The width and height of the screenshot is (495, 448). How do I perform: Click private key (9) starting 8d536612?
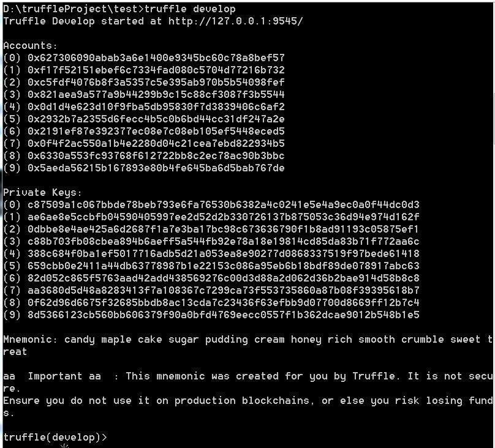(x=224, y=315)
